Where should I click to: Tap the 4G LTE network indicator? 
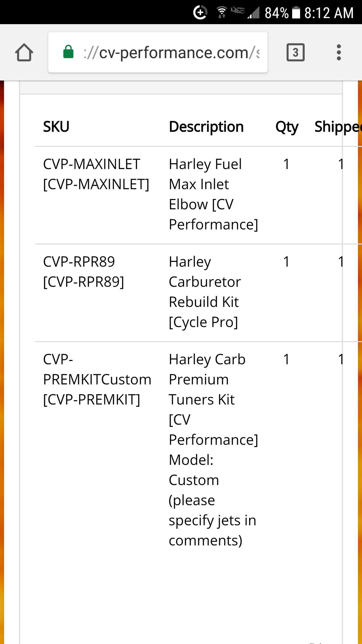(237, 11)
